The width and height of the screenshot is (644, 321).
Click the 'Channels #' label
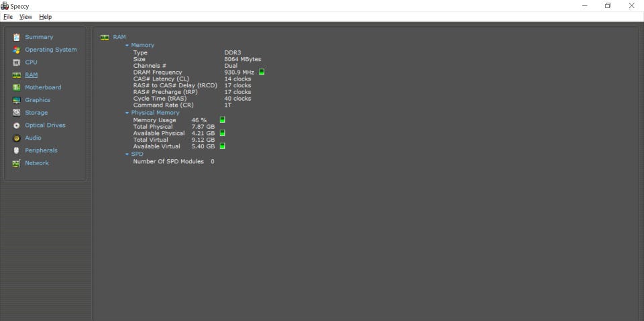coord(150,66)
